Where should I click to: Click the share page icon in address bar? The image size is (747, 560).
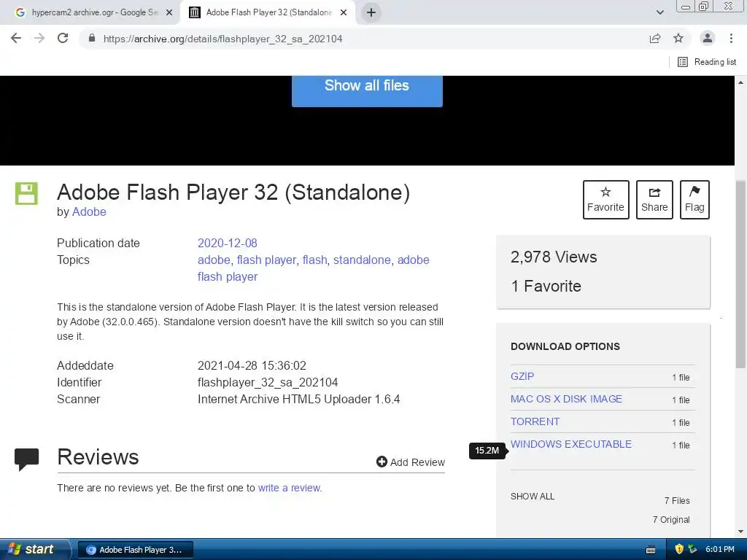(655, 39)
